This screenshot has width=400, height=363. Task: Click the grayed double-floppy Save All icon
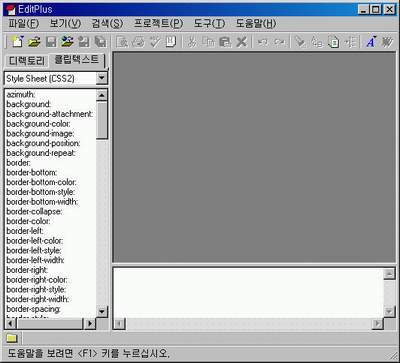pyautogui.click(x=84, y=42)
